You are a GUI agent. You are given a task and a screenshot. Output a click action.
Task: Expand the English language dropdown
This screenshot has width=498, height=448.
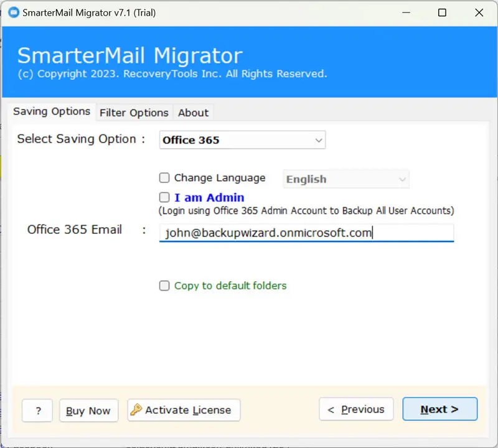click(346, 179)
